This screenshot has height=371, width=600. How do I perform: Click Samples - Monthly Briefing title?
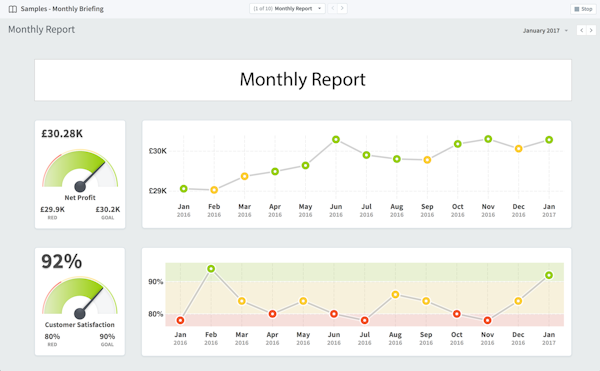tap(62, 9)
